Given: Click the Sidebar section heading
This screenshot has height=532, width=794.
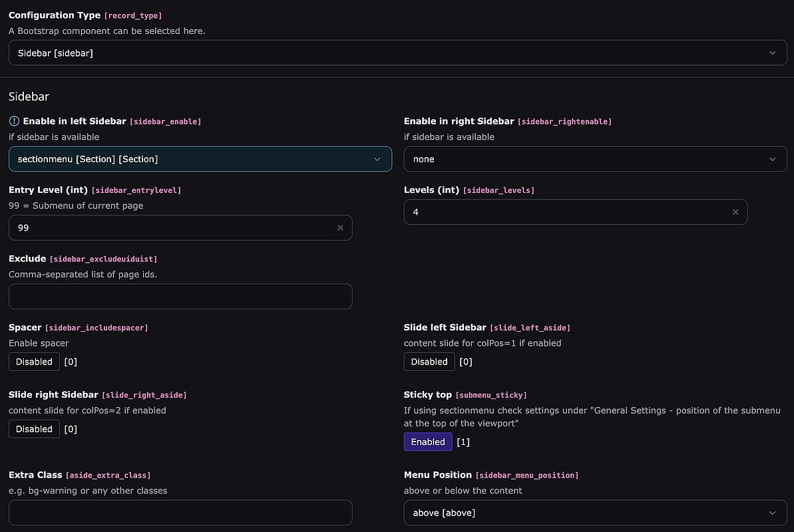Looking at the screenshot, I should click(x=29, y=96).
